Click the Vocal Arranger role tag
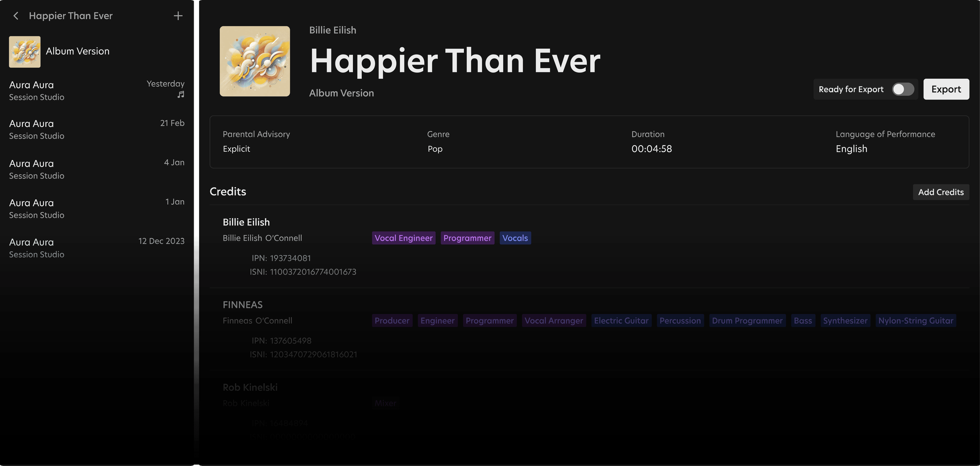This screenshot has width=980, height=466. click(x=554, y=321)
